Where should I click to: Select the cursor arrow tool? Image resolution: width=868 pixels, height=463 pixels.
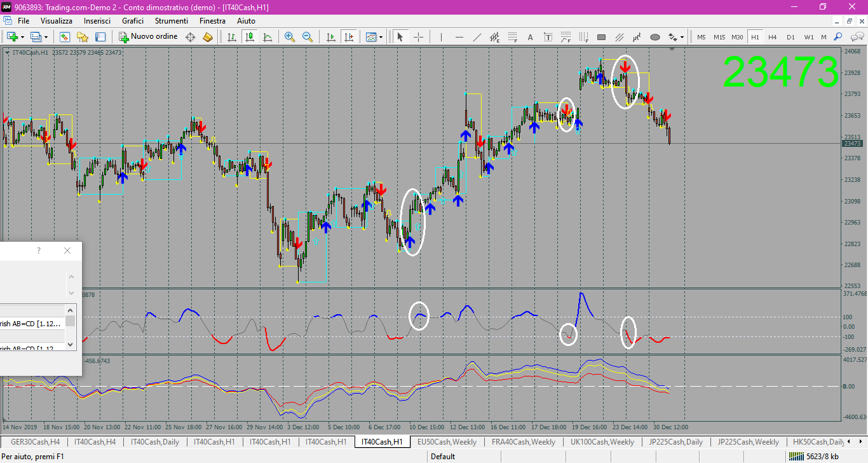pyautogui.click(x=400, y=37)
